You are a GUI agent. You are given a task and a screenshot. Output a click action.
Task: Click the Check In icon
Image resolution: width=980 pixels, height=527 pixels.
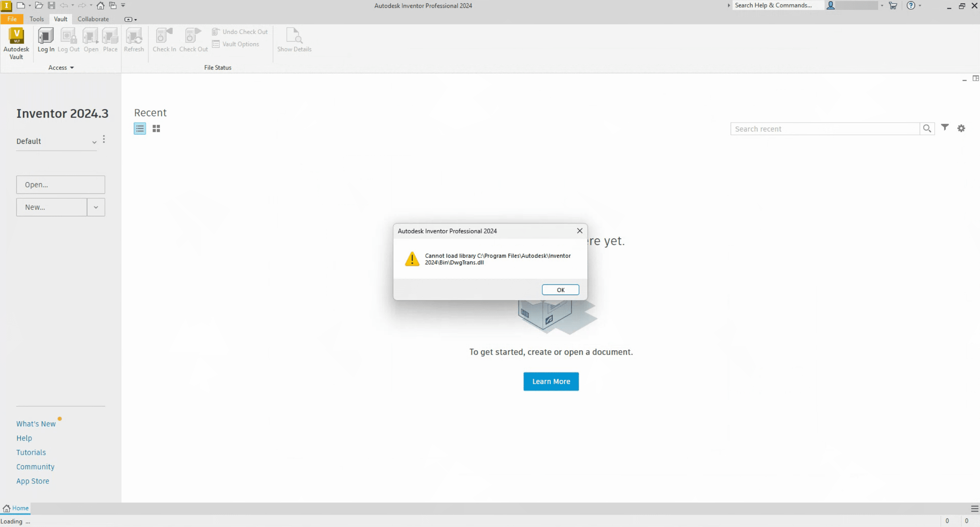click(x=164, y=35)
